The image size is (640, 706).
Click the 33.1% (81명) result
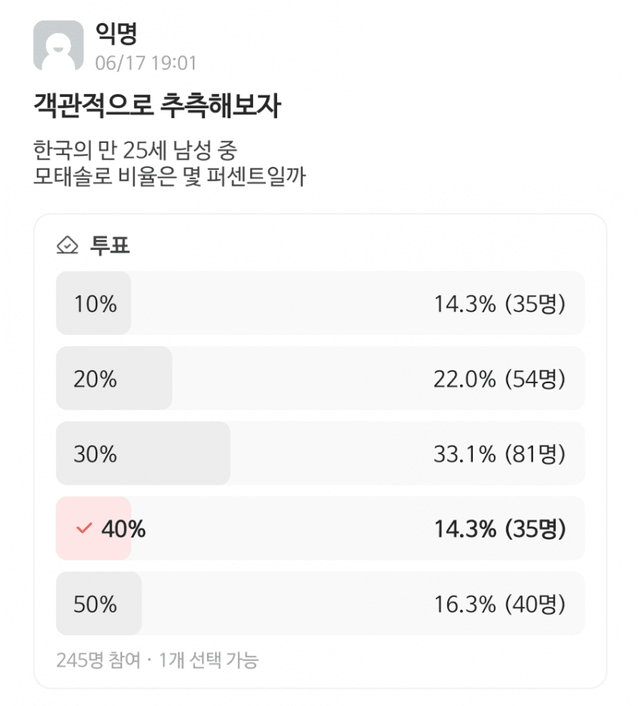click(x=499, y=454)
